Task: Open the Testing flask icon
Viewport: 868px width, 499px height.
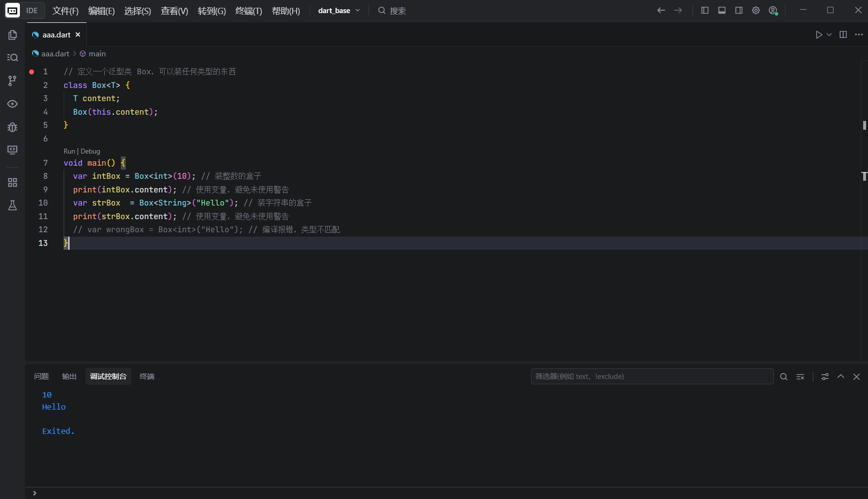Action: (13, 206)
